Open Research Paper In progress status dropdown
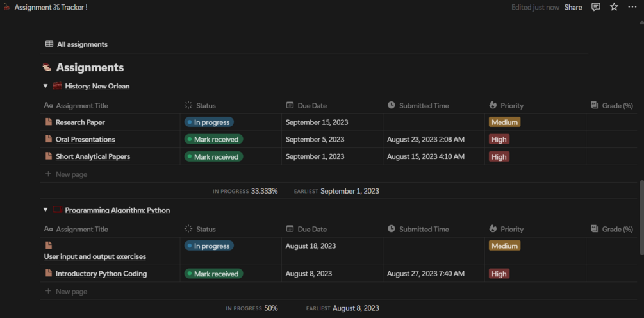 (209, 122)
